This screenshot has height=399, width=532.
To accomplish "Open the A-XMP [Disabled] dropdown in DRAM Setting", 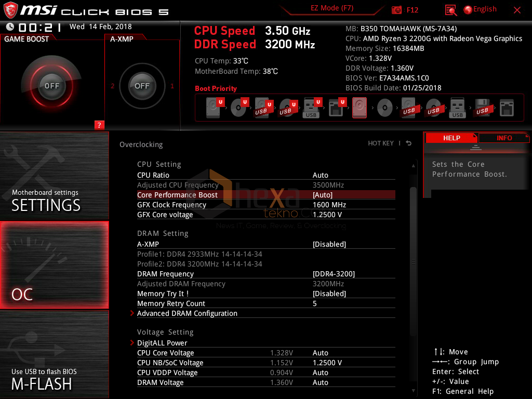I will tap(266, 244).
